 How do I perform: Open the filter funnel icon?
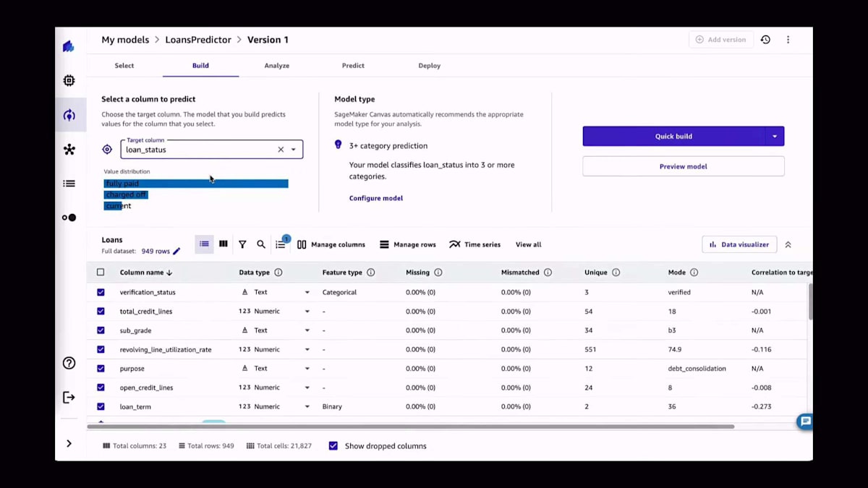click(x=242, y=244)
